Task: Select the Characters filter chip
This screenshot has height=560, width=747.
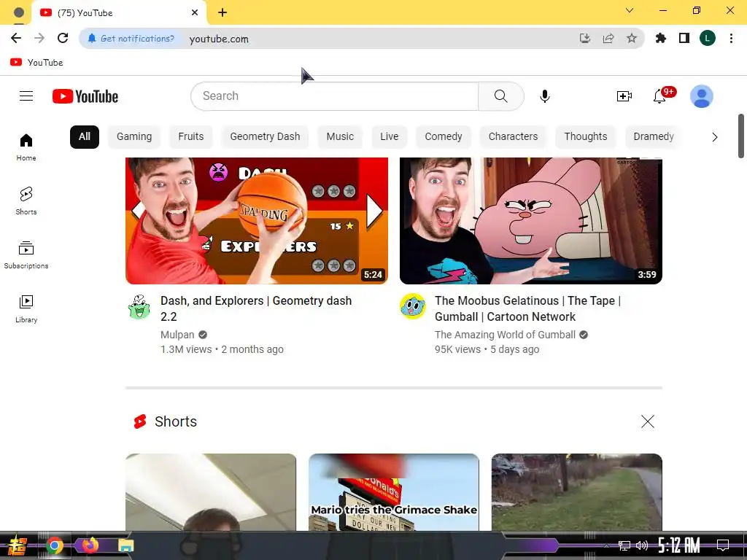Action: [513, 136]
